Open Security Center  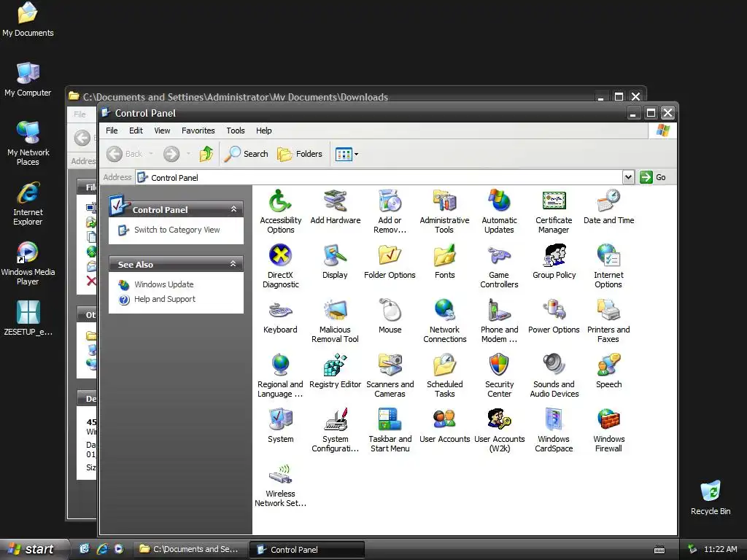499,376
